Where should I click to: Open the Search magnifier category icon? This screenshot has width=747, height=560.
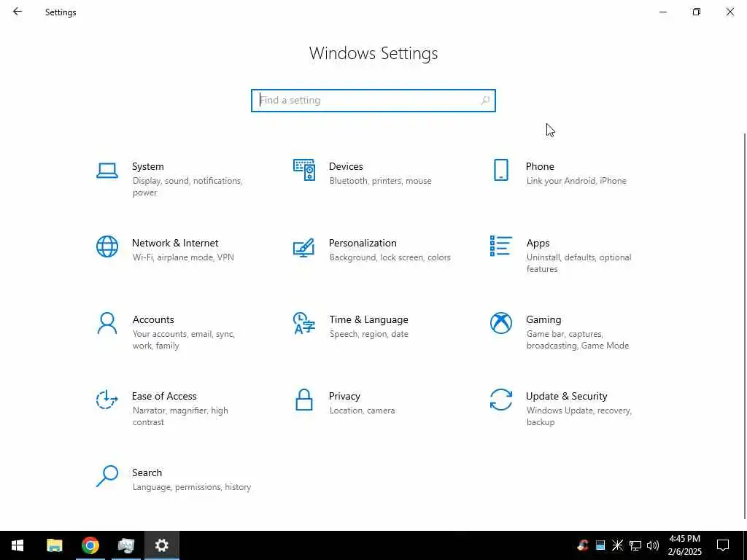click(107, 476)
